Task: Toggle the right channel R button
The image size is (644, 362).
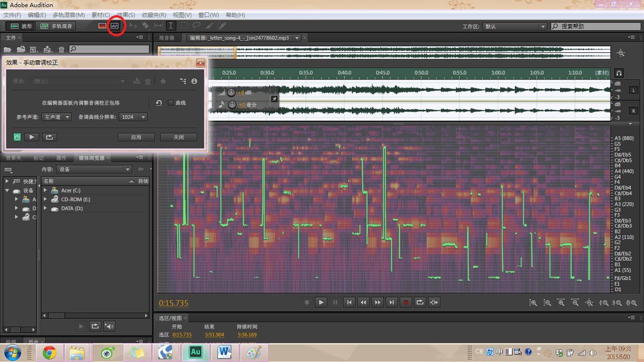Action: point(633,111)
